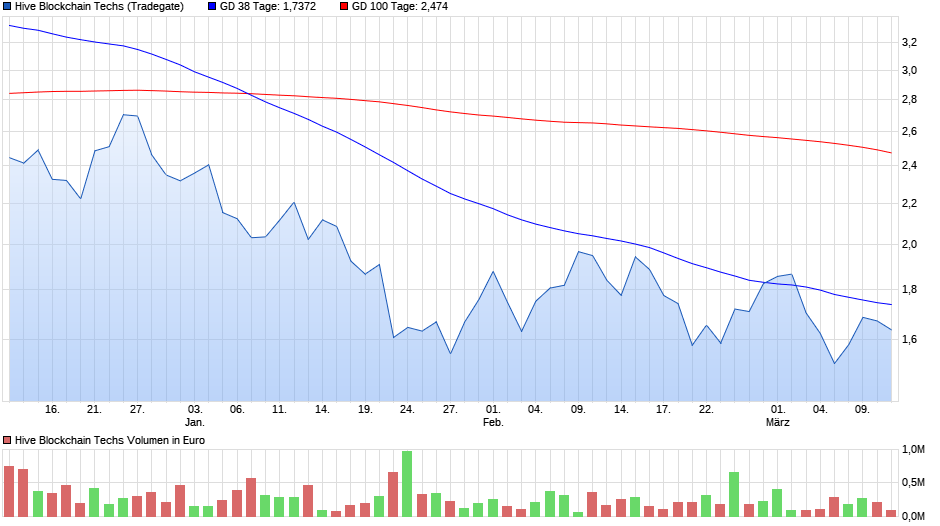Click the red GD 100 Tage legend swatch
Image resolution: width=940 pixels, height=526 pixels.
click(344, 6)
